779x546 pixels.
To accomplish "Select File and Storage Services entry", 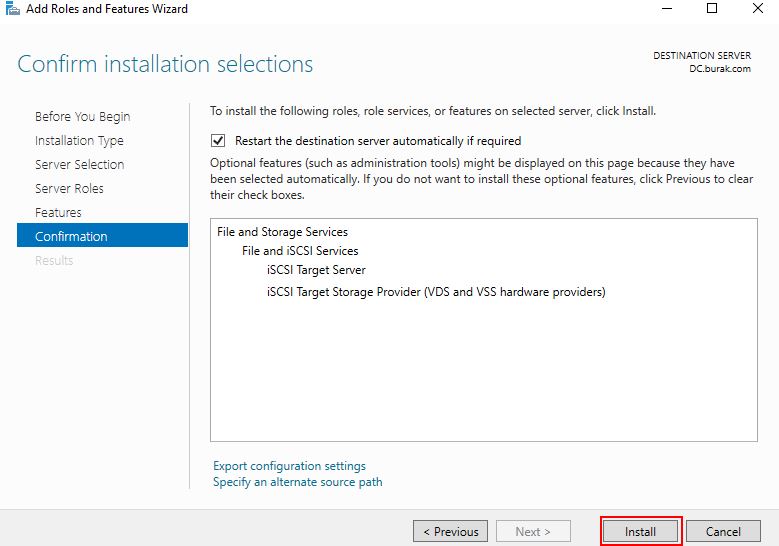I will [282, 232].
